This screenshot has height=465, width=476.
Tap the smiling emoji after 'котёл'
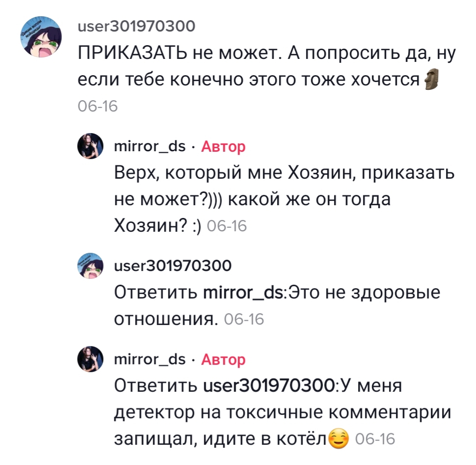tap(338, 438)
